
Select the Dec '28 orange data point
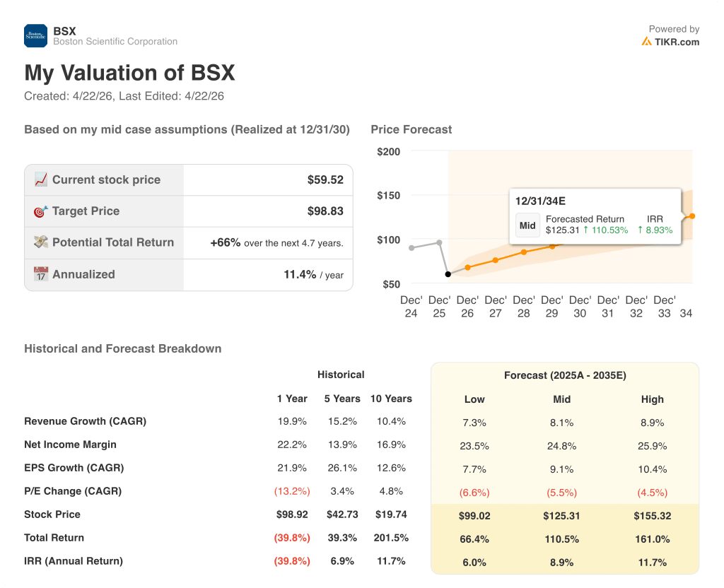[x=524, y=252]
